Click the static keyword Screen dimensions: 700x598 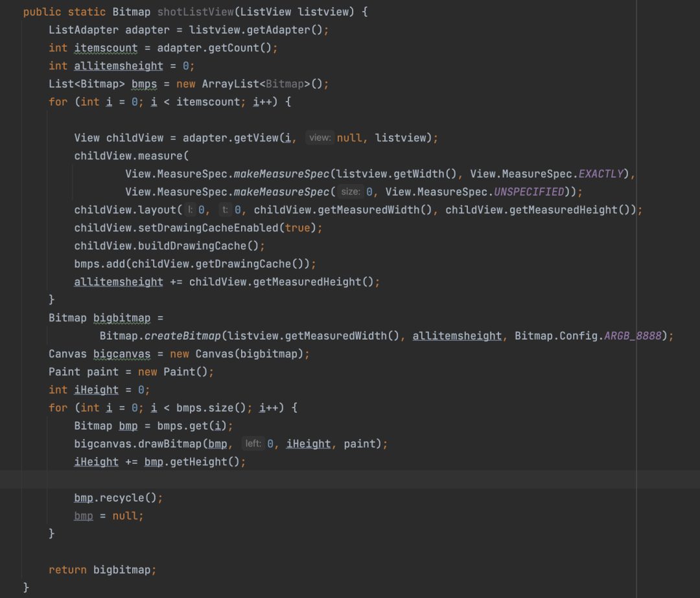[x=87, y=12]
